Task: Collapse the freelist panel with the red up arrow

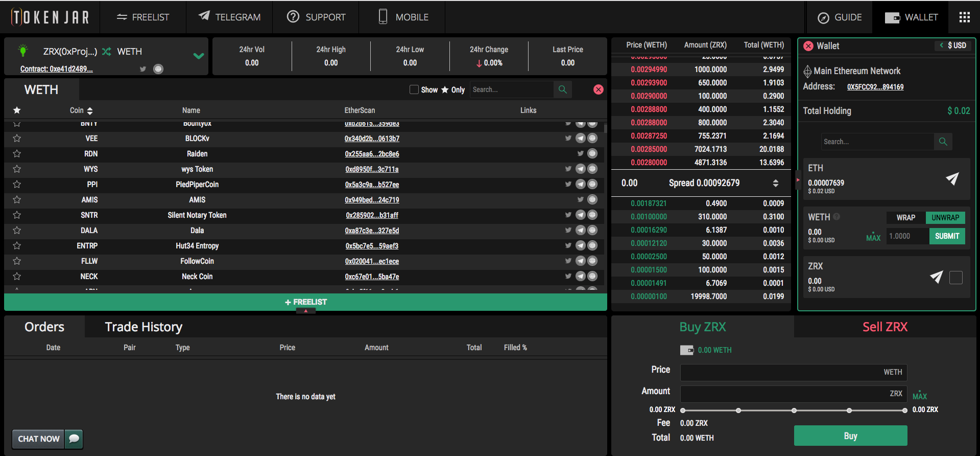Action: [306, 311]
